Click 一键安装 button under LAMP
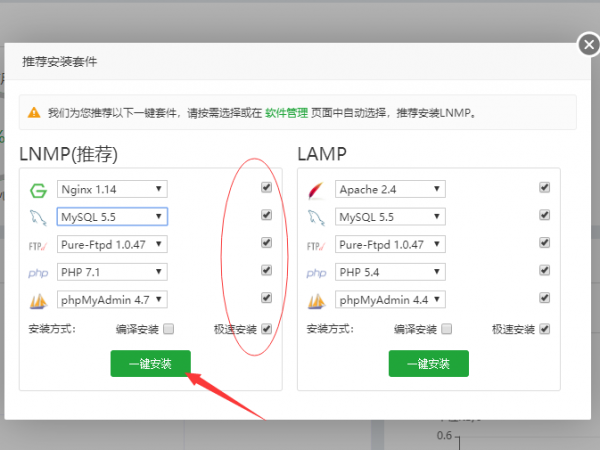Image resolution: width=600 pixels, height=450 pixels. tap(428, 364)
